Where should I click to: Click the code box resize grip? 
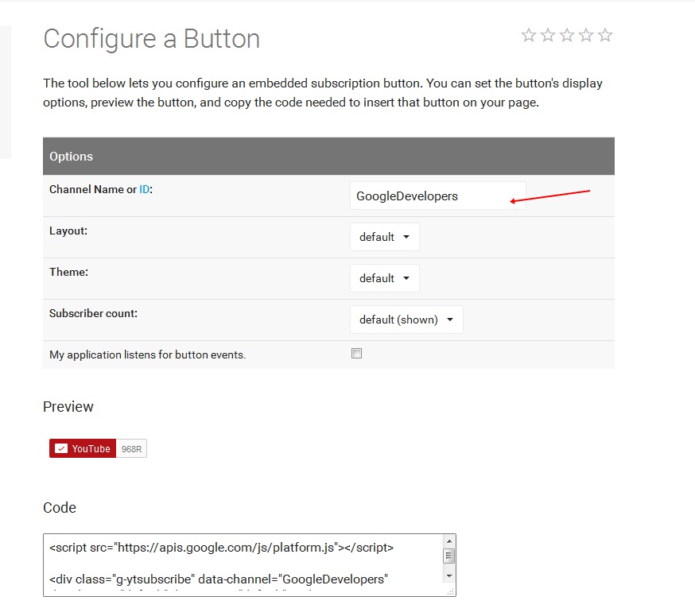tap(451, 591)
